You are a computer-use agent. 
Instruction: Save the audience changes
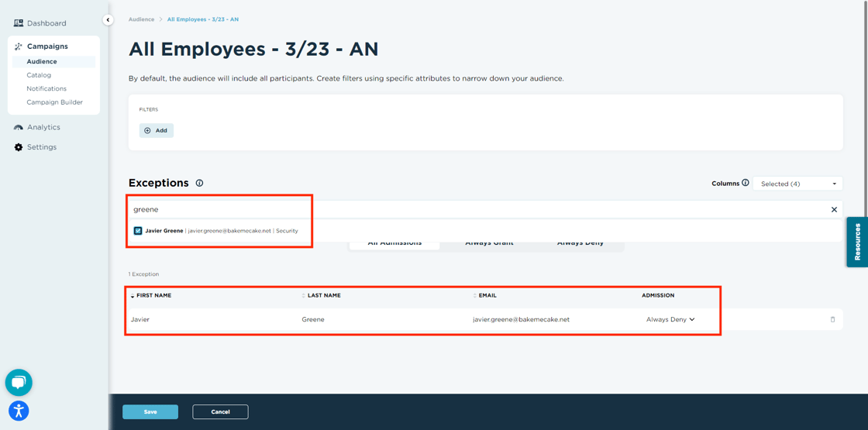point(150,411)
